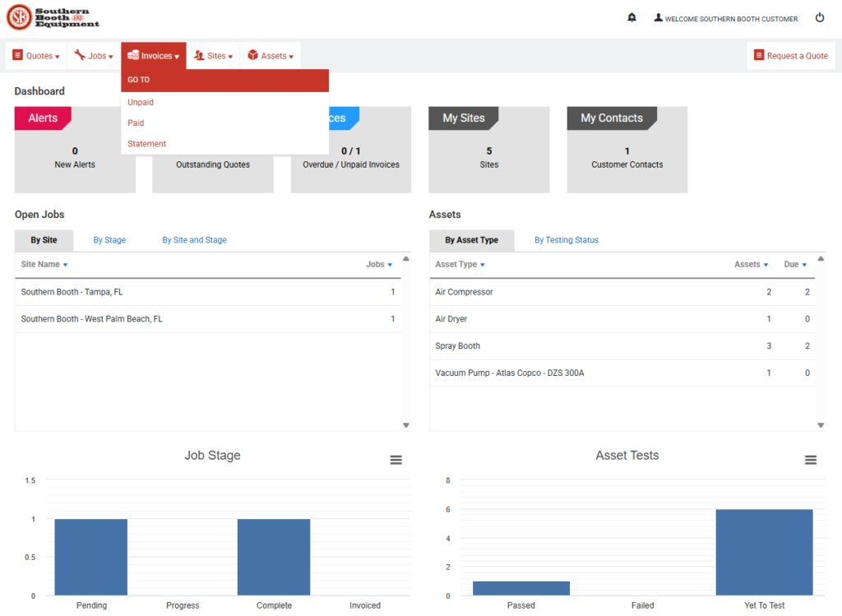The width and height of the screenshot is (842, 616).
Task: Open Asset Tests chart menu icon
Action: [811, 460]
